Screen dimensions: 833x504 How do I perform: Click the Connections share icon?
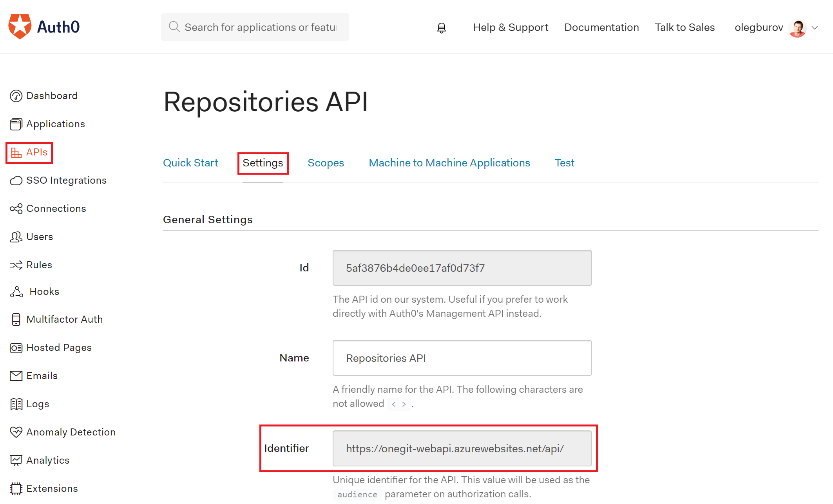pyautogui.click(x=16, y=209)
